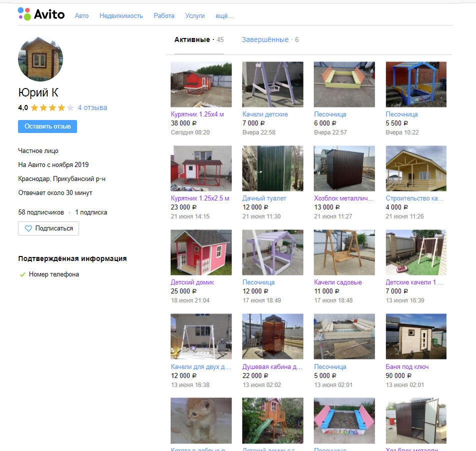Open the 1 подписка list
The image size is (476, 451).
coord(91,212)
